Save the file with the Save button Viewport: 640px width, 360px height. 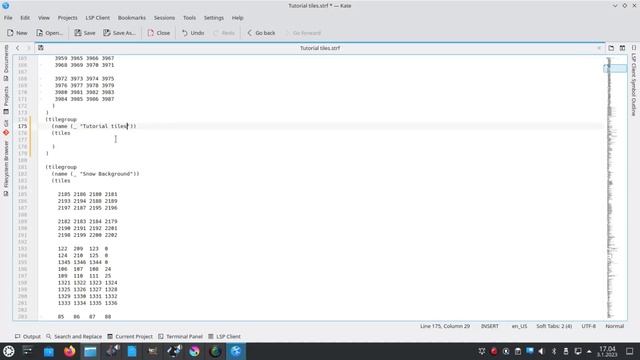(85, 33)
